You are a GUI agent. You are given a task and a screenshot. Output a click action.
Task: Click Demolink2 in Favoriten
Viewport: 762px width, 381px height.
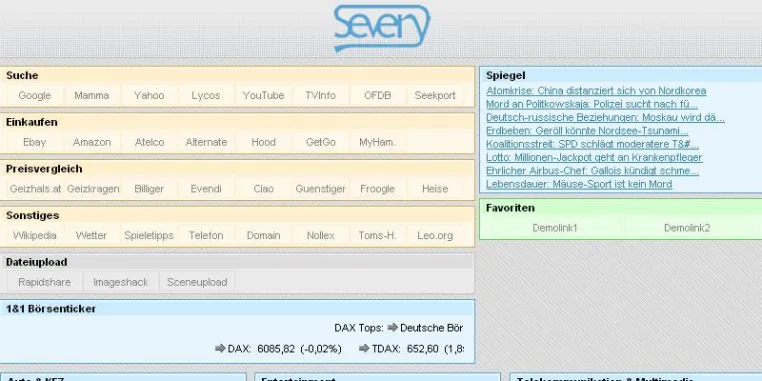coord(687,227)
